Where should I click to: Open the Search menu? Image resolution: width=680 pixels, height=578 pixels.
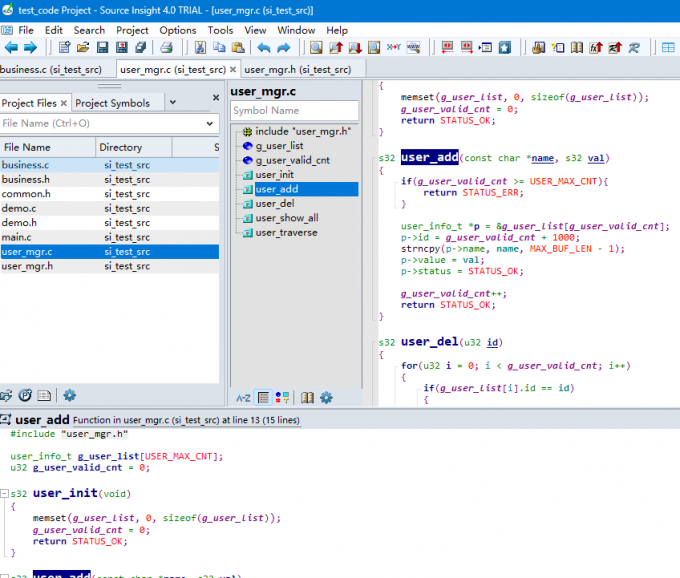[89, 30]
